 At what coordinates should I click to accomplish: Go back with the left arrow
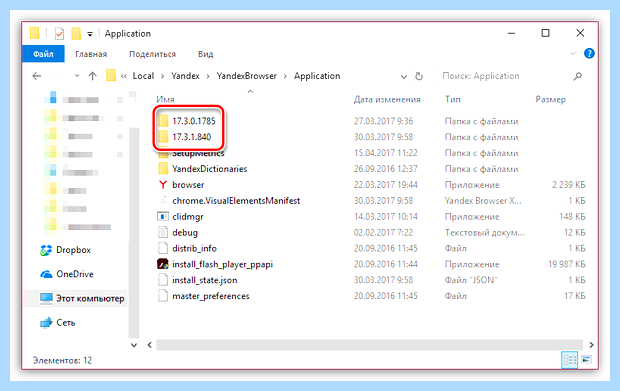37,76
